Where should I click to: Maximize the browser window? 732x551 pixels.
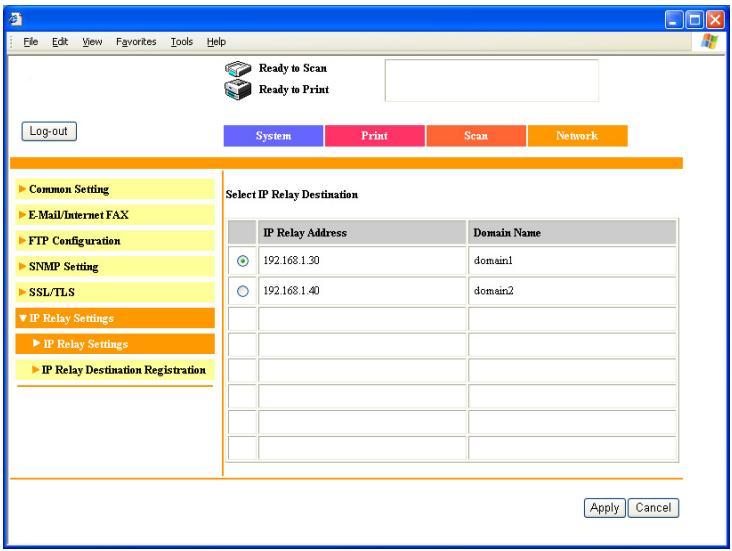point(695,20)
